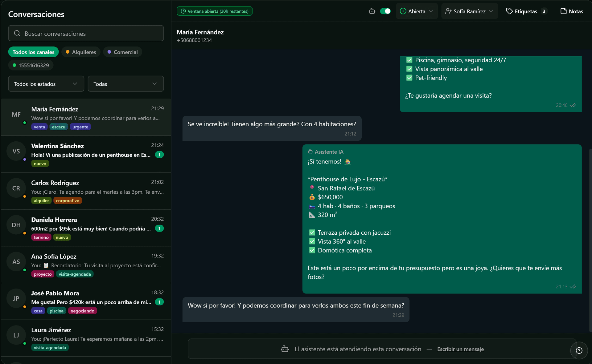
Task: Click the 'Ventana abierta (20h restantes)' badge
Action: click(215, 11)
